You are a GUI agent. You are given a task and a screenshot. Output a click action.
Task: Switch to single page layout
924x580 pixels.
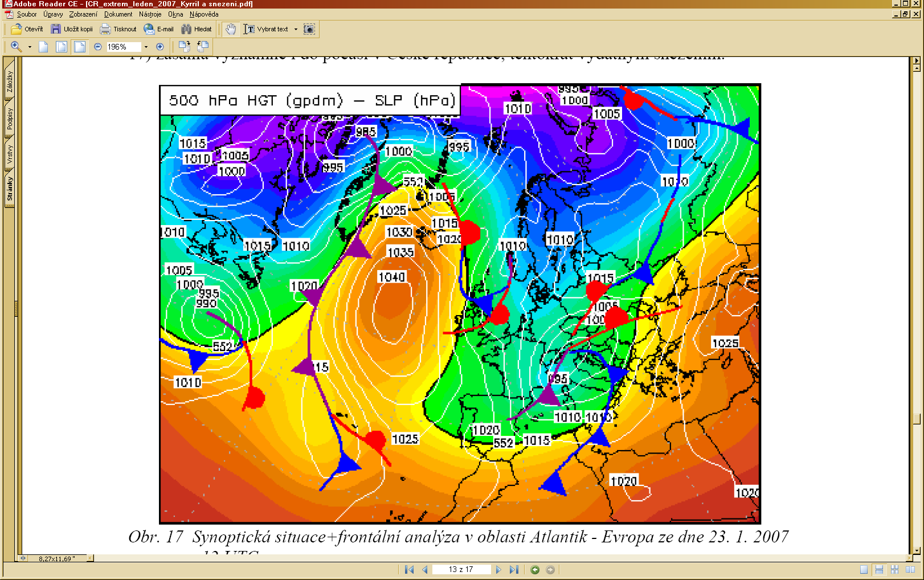(x=864, y=570)
